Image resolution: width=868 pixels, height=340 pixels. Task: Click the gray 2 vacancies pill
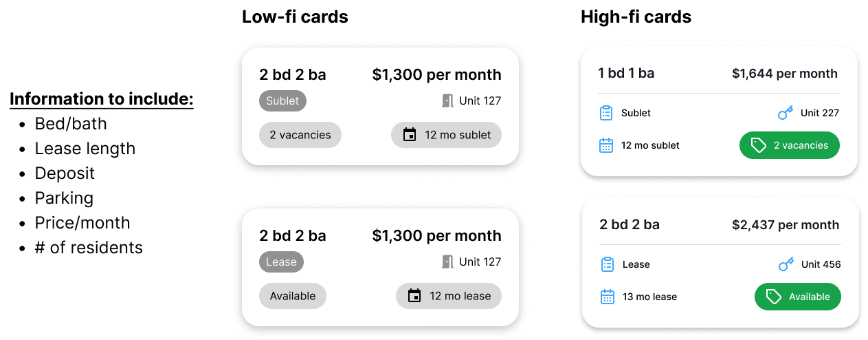[300, 135]
